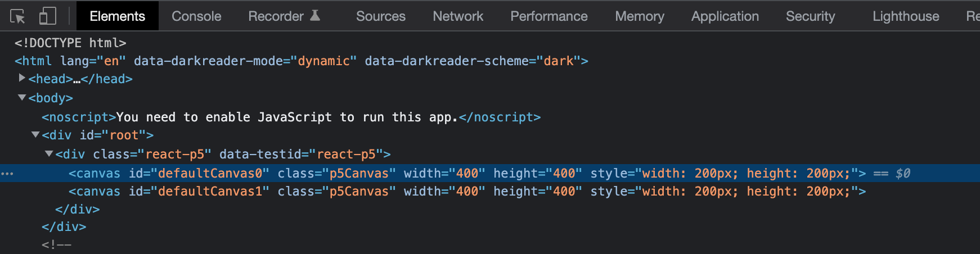Click the style value of defaultCanvas0
Image resolution: width=980 pixels, height=254 pixels.
pyautogui.click(x=747, y=173)
